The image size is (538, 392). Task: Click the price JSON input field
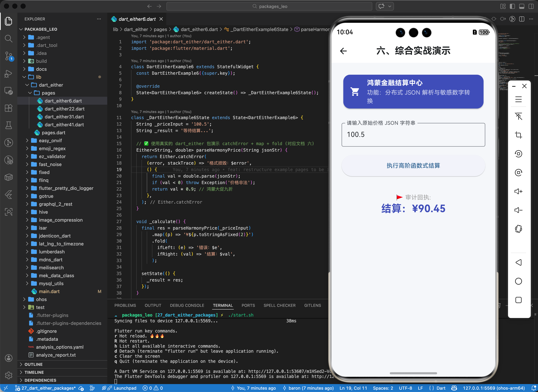pos(413,134)
